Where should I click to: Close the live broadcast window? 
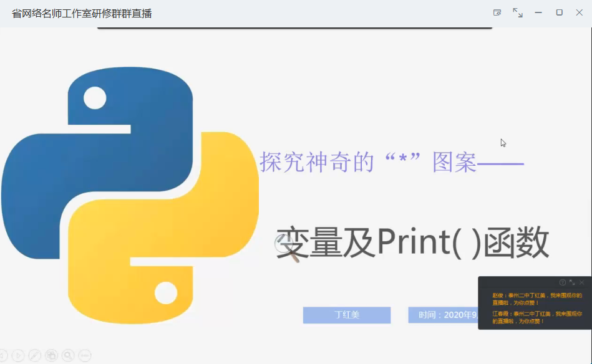tap(579, 13)
